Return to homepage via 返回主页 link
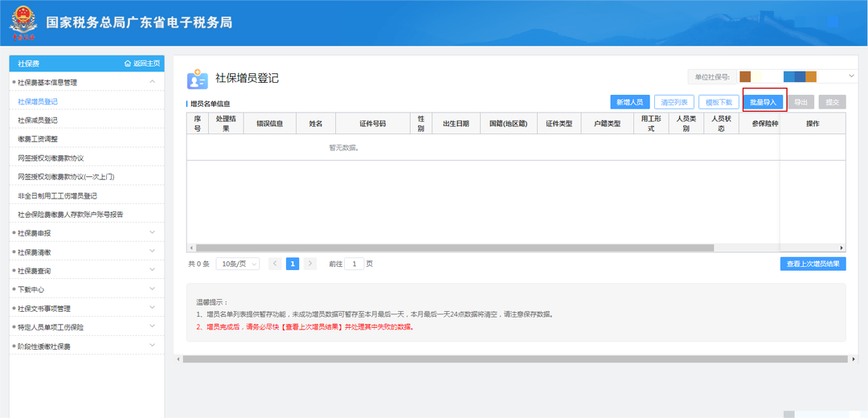 click(x=142, y=64)
